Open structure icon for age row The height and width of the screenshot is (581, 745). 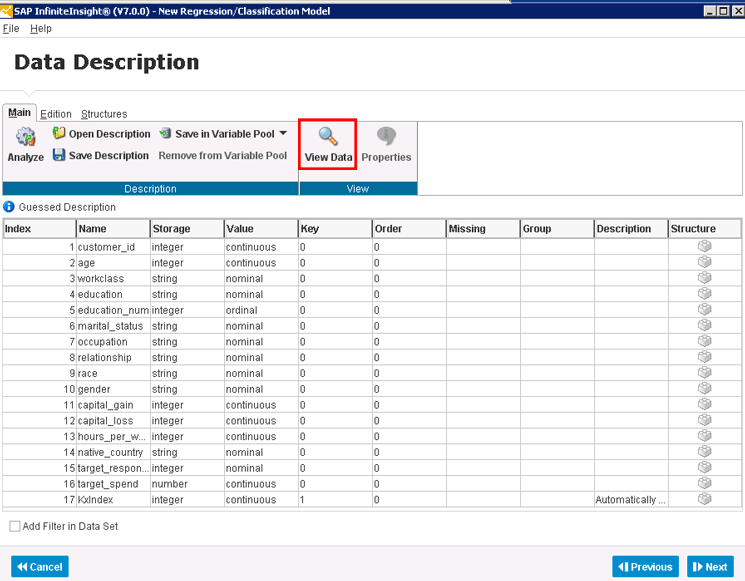[x=704, y=262]
